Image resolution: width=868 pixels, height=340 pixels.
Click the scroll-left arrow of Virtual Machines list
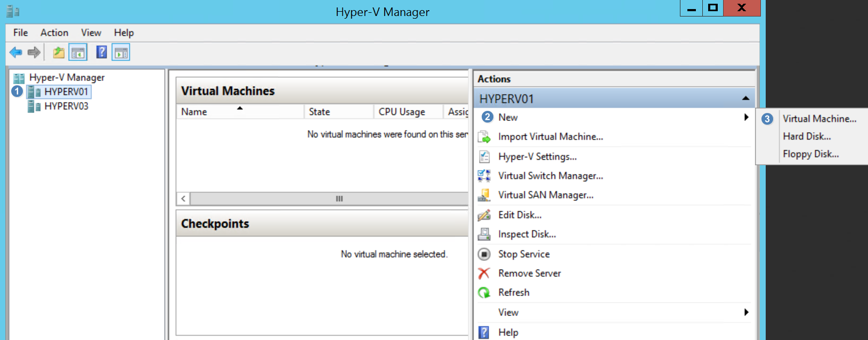[x=183, y=199]
